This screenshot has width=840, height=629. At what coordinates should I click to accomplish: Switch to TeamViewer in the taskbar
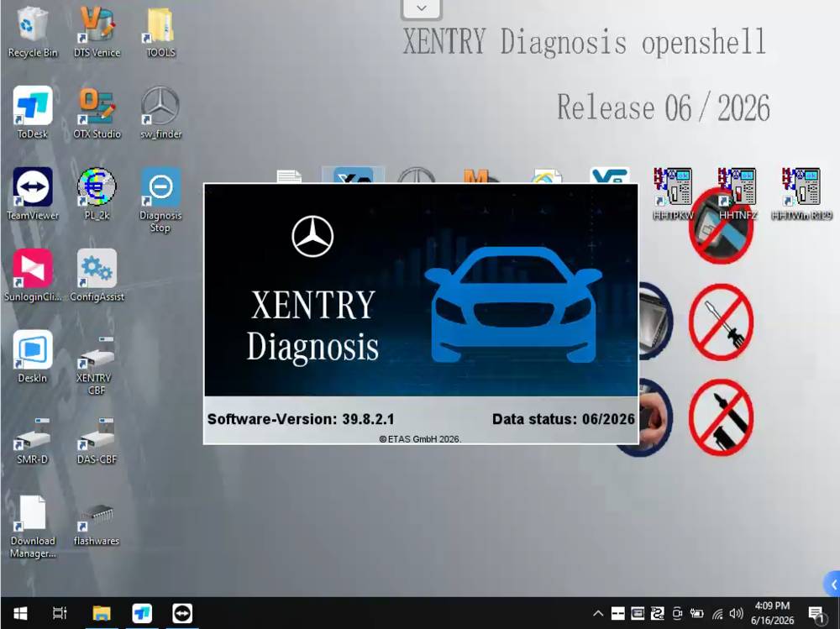(x=182, y=613)
